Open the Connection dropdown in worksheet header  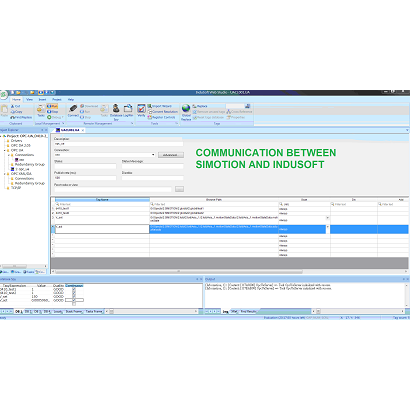click(153, 155)
